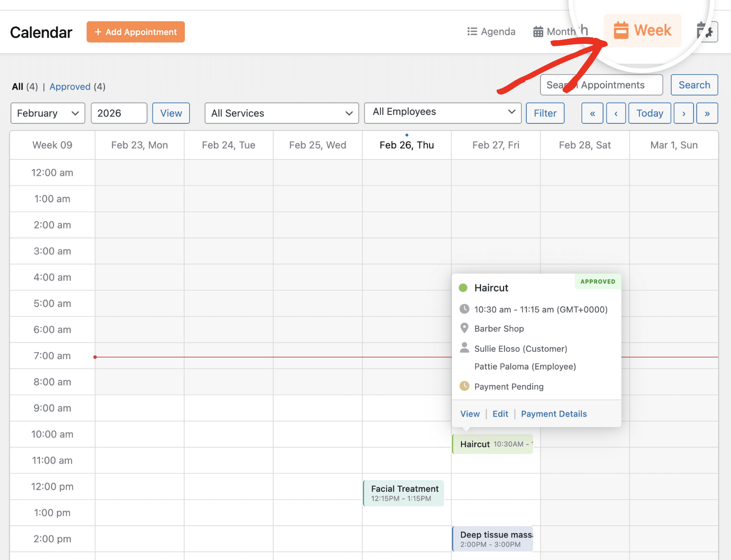Go to previous week arrow
The image size is (731, 560).
pos(616,113)
